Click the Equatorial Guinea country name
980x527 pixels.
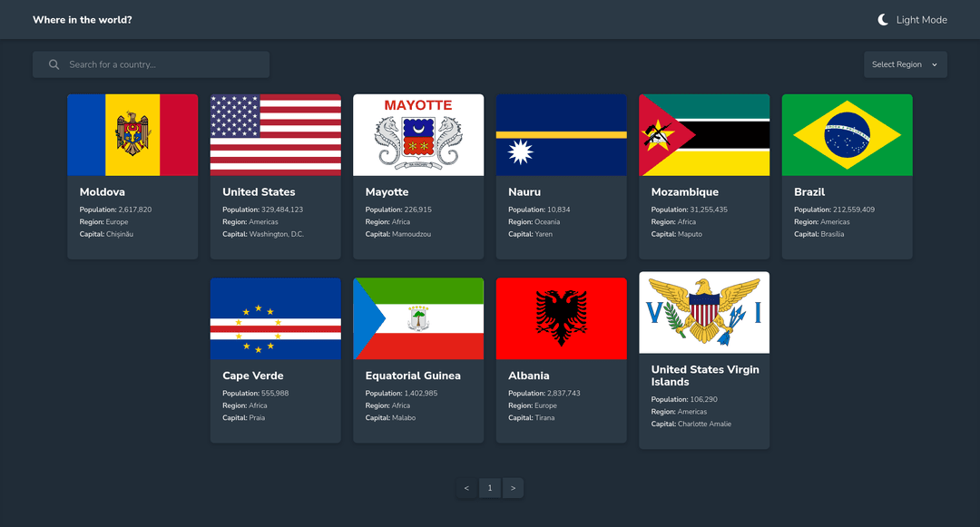point(413,376)
